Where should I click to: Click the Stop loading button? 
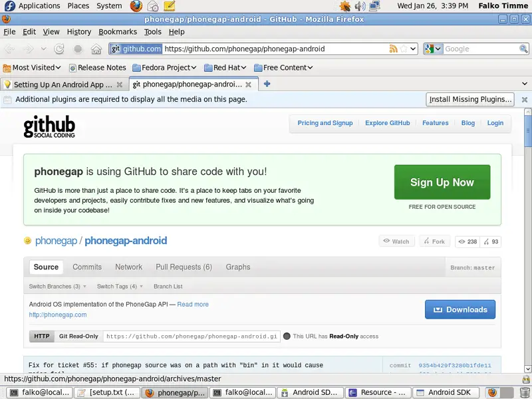pyautogui.click(x=78, y=49)
